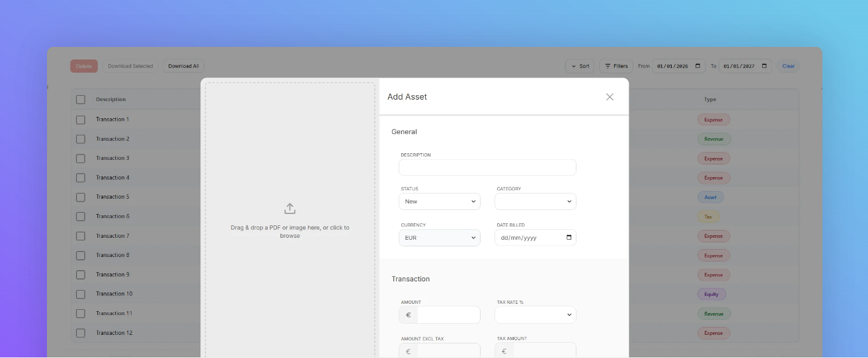Open the From date calendar picker icon
Viewport: 868px width, 358px height.
[x=698, y=66]
